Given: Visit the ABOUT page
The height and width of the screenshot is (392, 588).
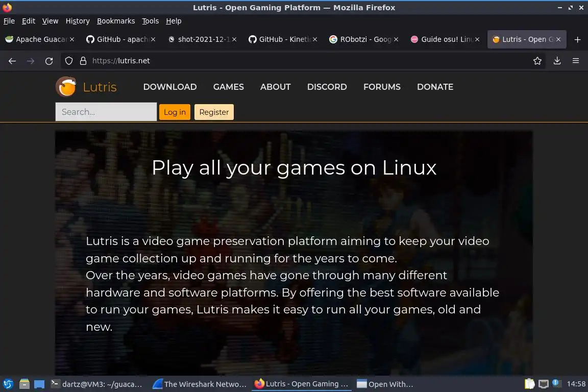Looking at the screenshot, I should tap(275, 87).
